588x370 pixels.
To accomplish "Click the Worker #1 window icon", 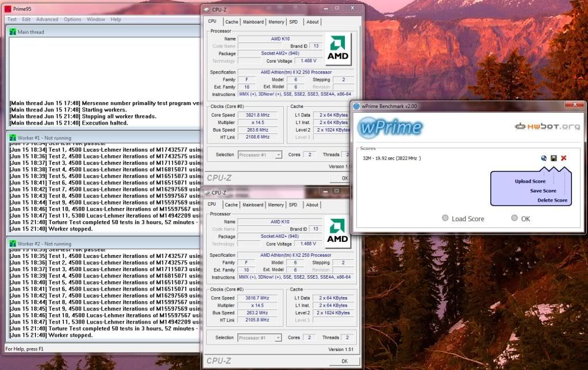I will point(13,138).
